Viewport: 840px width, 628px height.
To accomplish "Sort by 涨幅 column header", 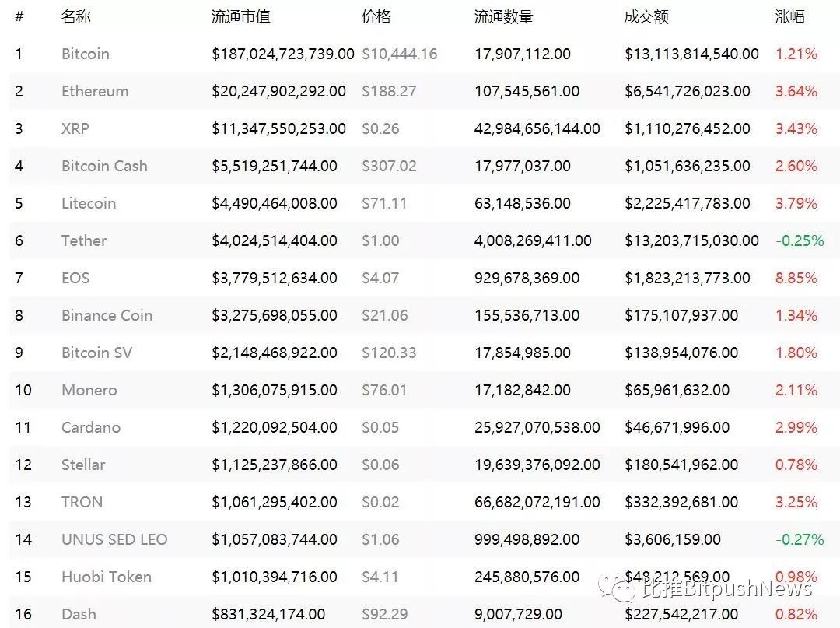I will [x=790, y=16].
